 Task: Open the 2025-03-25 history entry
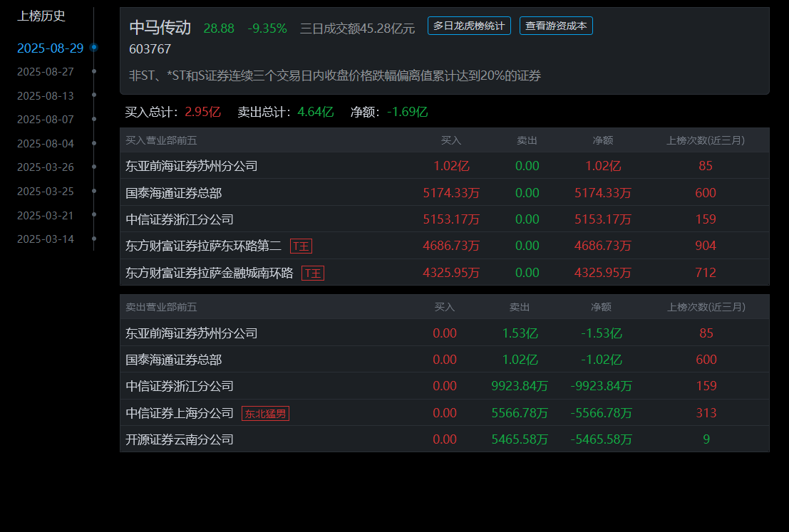[x=46, y=192]
